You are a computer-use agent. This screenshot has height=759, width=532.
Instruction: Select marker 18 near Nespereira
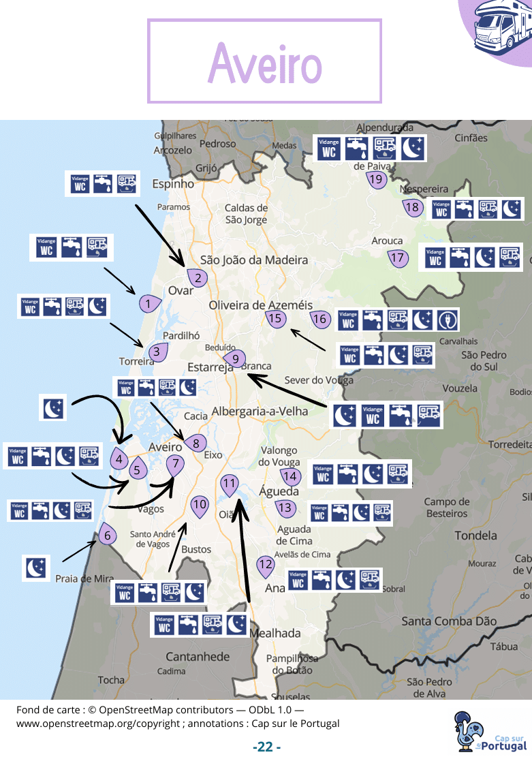tap(412, 208)
